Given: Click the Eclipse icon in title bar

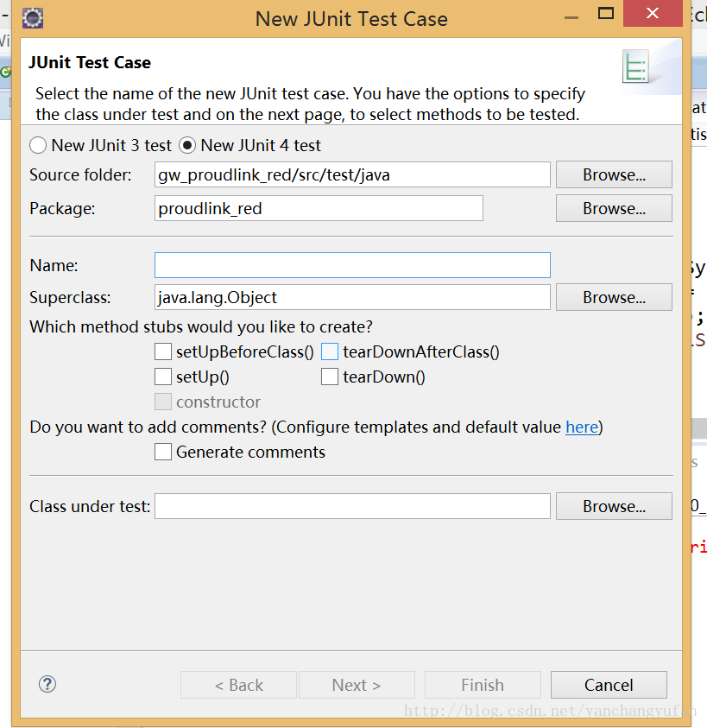Looking at the screenshot, I should pyautogui.click(x=33, y=16).
